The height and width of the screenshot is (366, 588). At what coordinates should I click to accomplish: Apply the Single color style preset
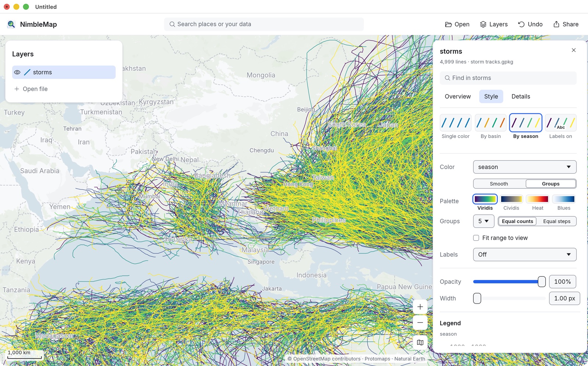[456, 127]
